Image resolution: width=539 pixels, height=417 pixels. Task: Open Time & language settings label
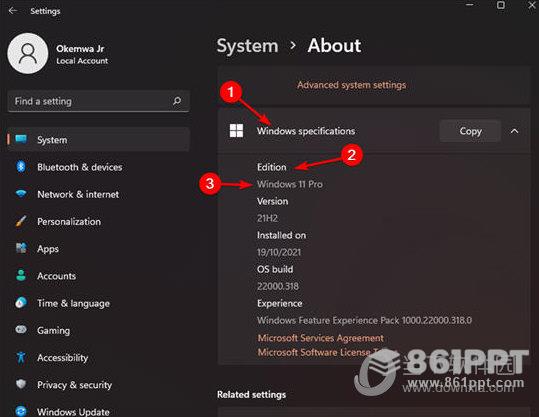74,303
